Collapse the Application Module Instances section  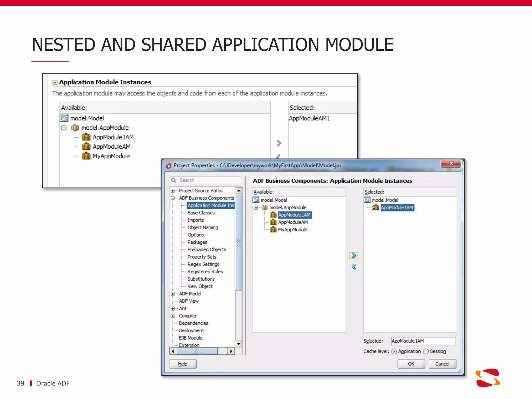[x=55, y=83]
